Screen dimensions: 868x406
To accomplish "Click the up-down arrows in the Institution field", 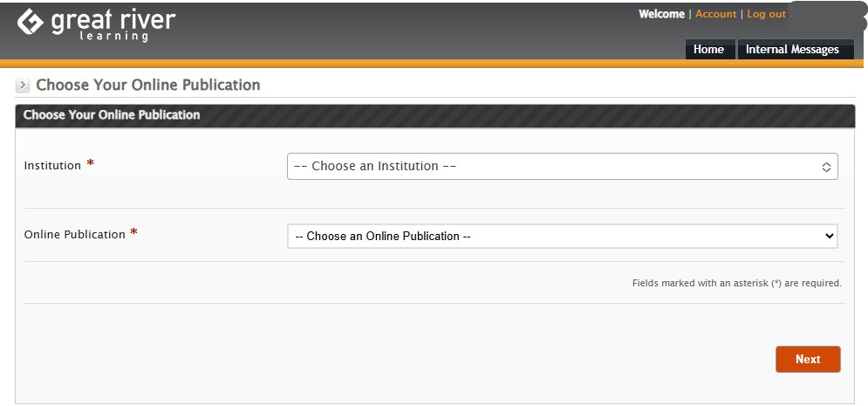I will tap(826, 167).
